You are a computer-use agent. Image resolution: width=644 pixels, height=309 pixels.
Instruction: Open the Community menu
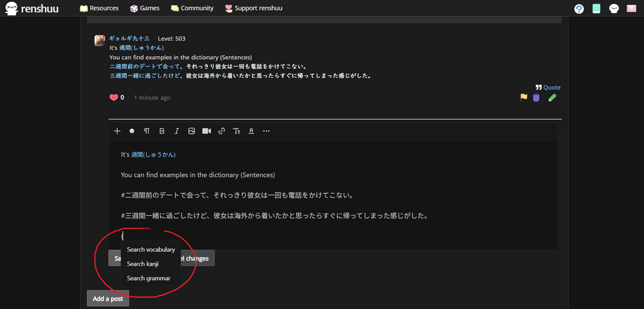pos(192,8)
